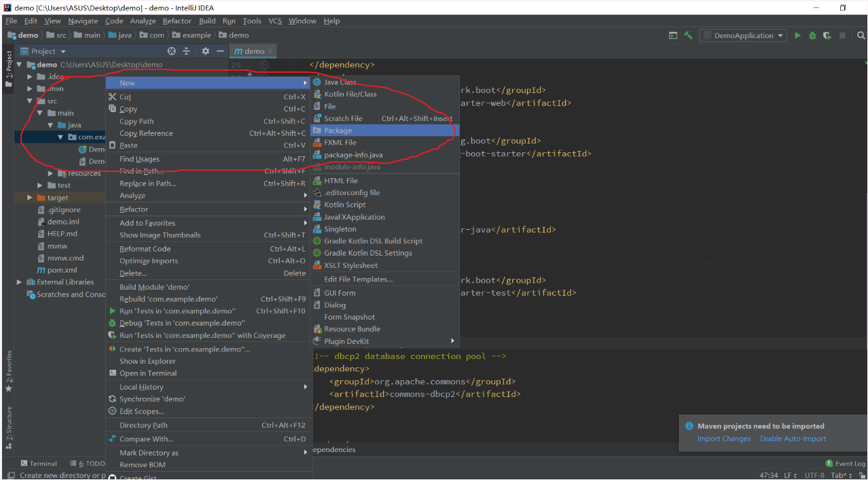Click Reformat Code in context menu

208,249
